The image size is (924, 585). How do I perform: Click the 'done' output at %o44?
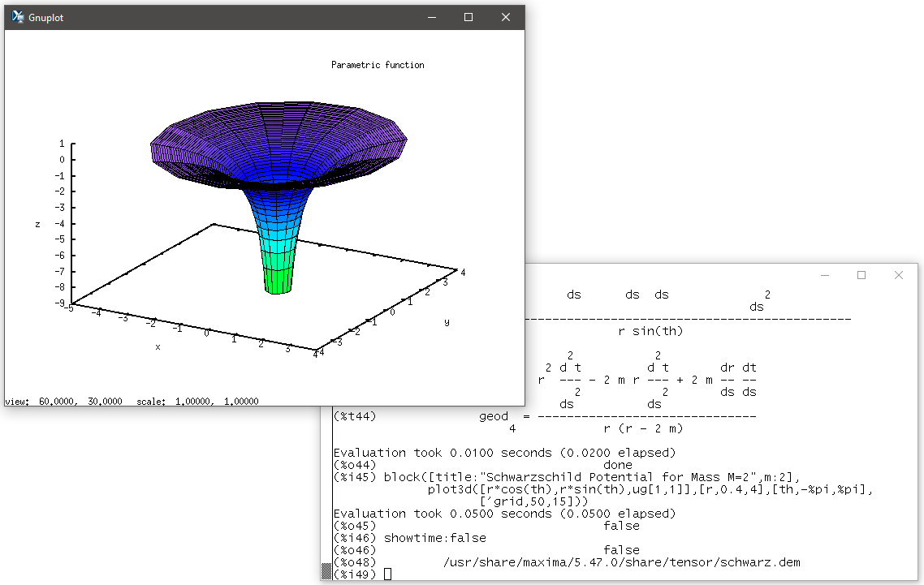pyautogui.click(x=618, y=465)
